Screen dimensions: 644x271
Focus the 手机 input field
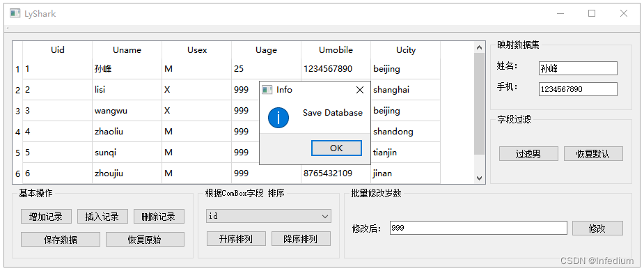[578, 89]
